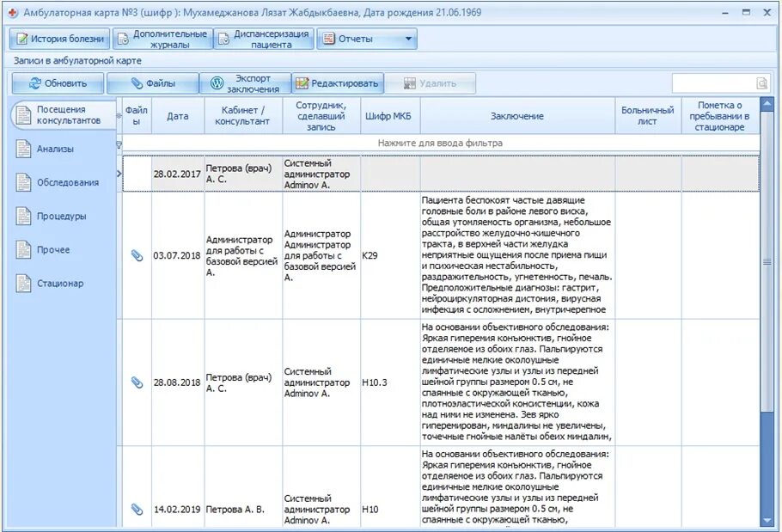Refresh records with Обновить button

(58, 83)
